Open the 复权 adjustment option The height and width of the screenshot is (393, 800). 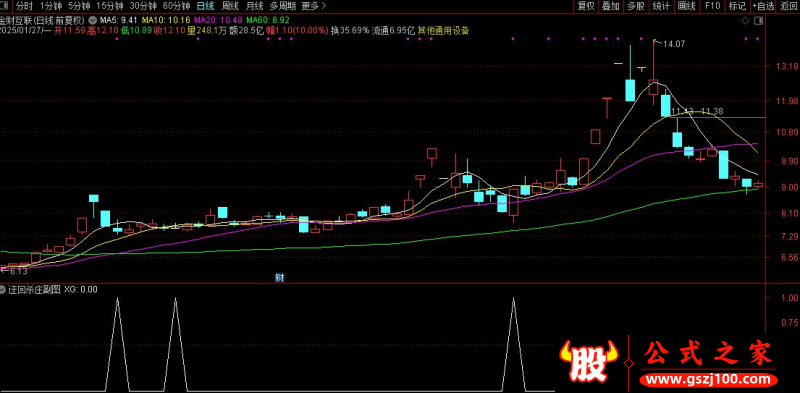click(586, 6)
